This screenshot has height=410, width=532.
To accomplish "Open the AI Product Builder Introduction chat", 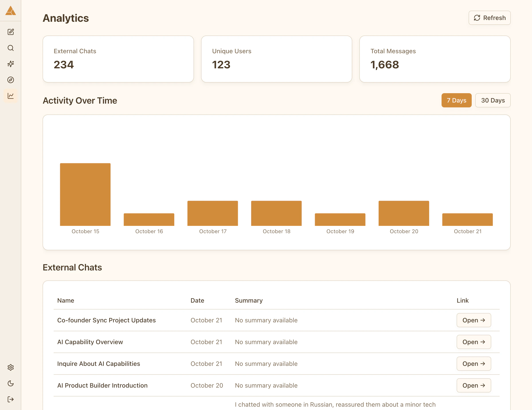I will [x=473, y=385].
